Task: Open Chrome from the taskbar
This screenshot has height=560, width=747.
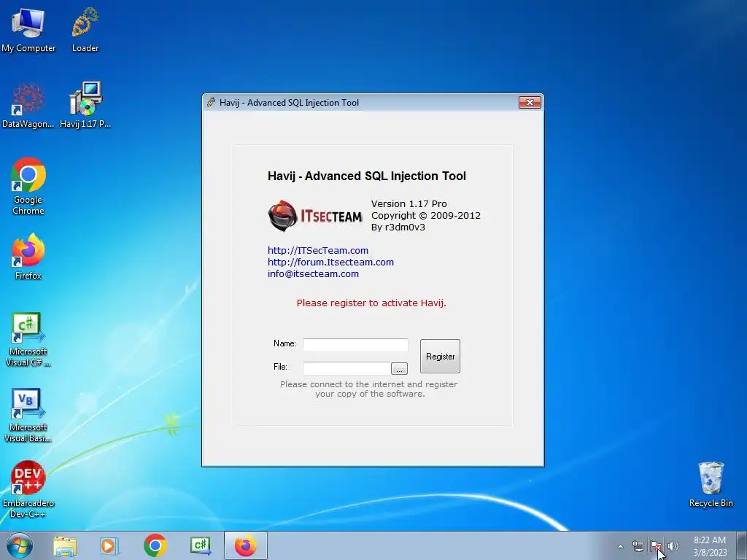Action: click(155, 545)
